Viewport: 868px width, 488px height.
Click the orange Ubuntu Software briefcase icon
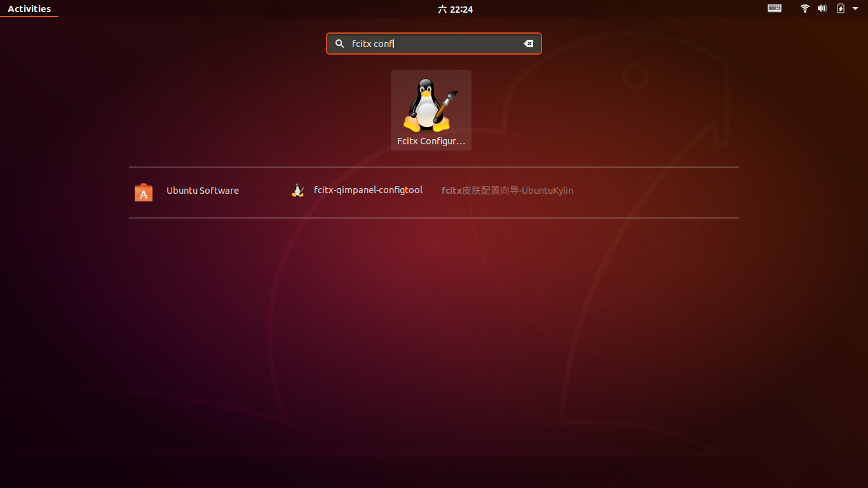tap(144, 191)
